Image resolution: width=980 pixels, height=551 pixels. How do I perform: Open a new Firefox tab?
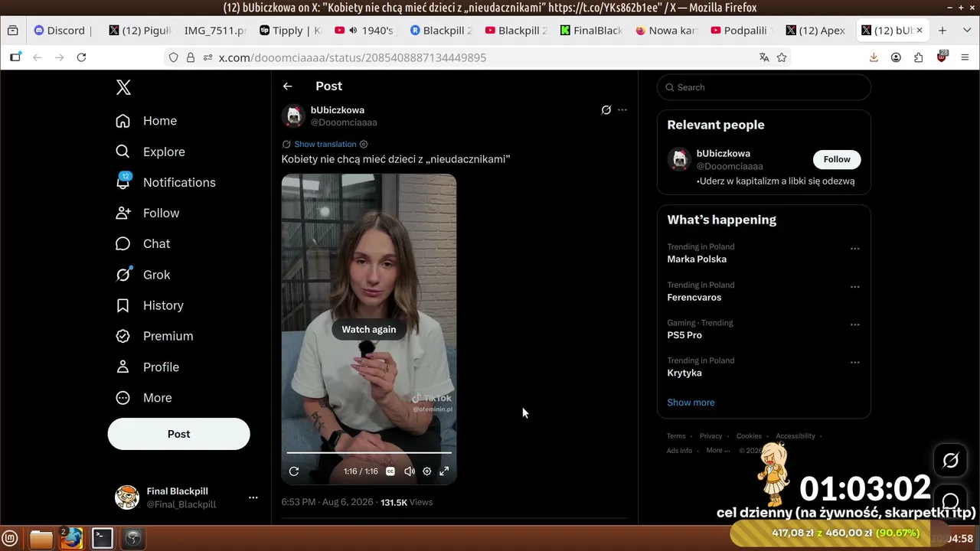click(x=942, y=31)
